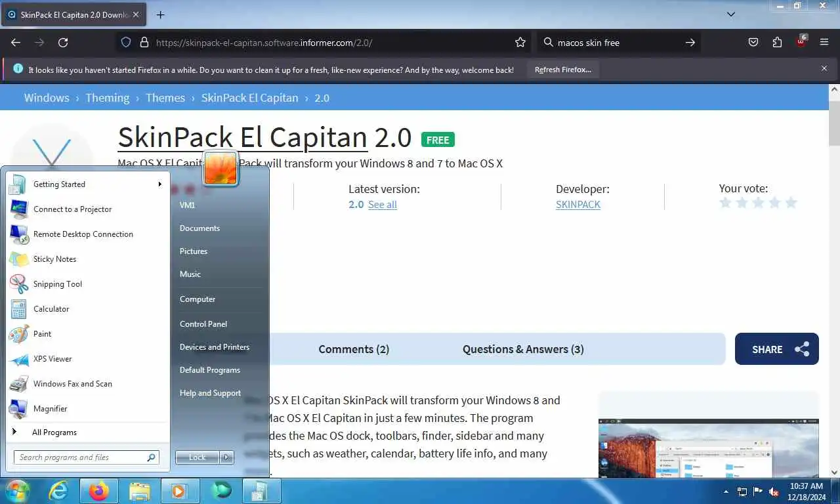
Task: Launch Calculator from Start menu
Action: [87, 309]
